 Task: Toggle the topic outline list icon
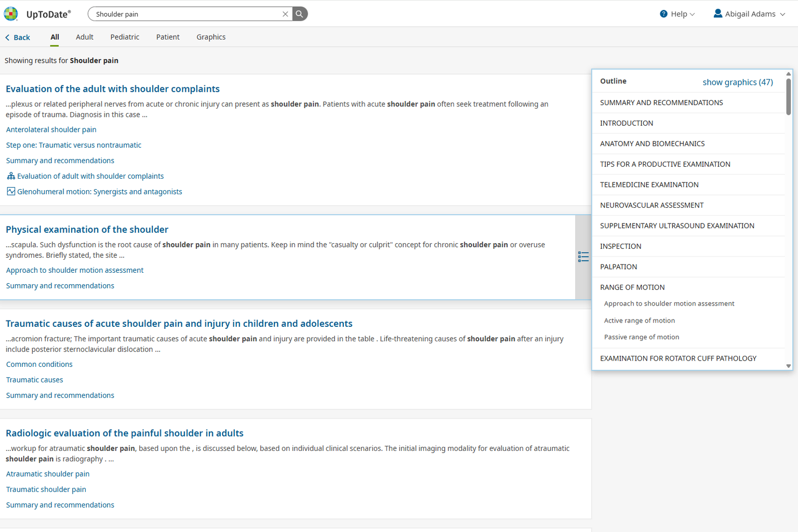point(583,257)
